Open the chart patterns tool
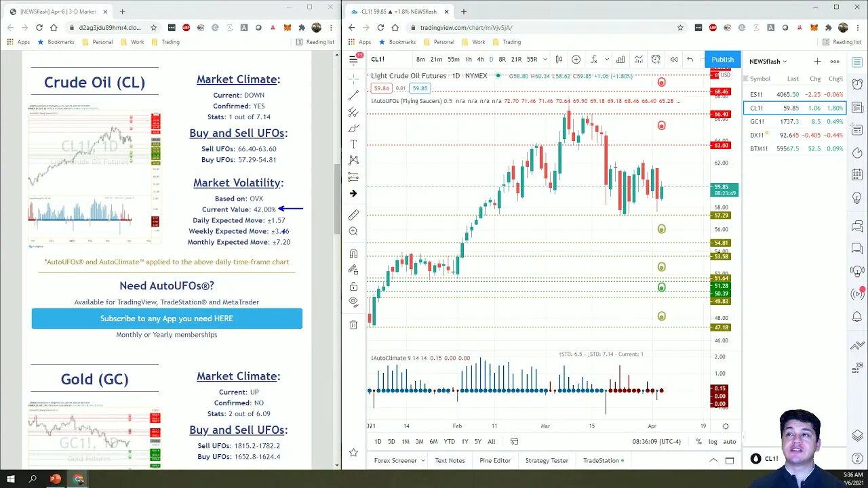868x488 pixels. [x=353, y=161]
